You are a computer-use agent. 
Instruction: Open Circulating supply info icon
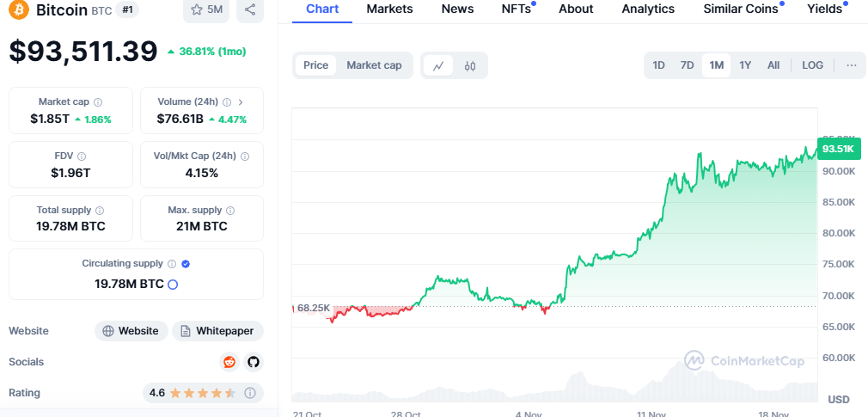point(172,264)
